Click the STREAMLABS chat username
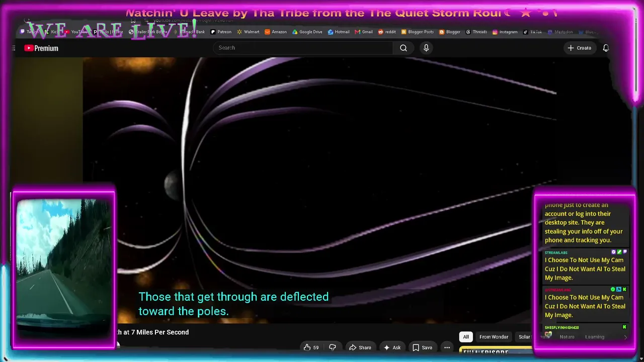644x362 pixels. pos(556,252)
